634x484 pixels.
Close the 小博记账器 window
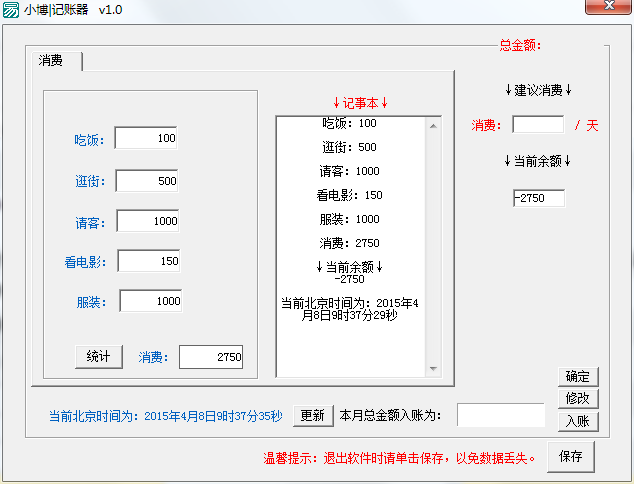click(606, 7)
